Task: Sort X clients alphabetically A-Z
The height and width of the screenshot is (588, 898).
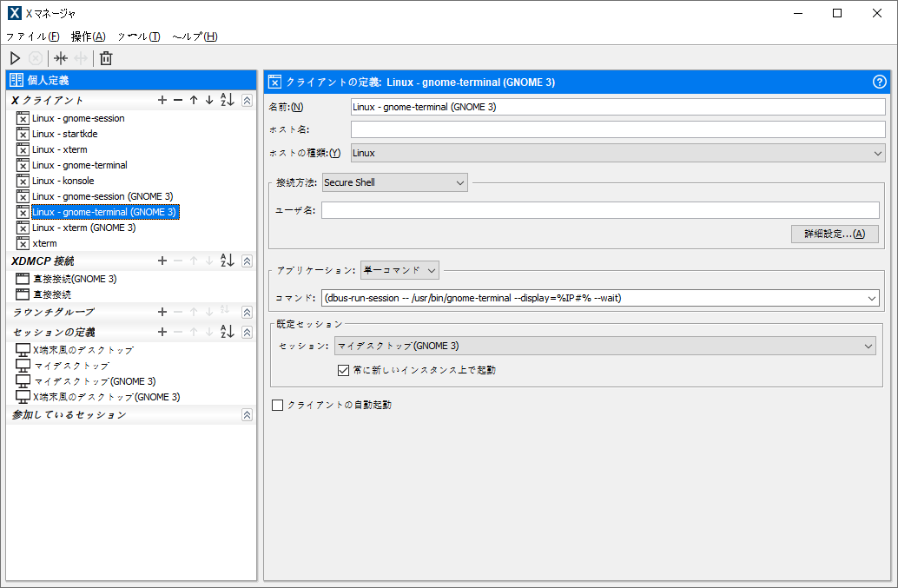Action: pyautogui.click(x=228, y=100)
